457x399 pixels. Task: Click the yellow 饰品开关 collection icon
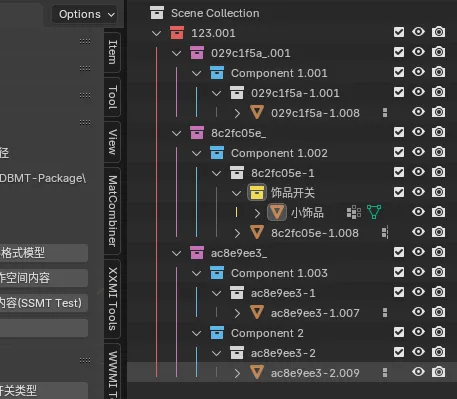point(257,193)
